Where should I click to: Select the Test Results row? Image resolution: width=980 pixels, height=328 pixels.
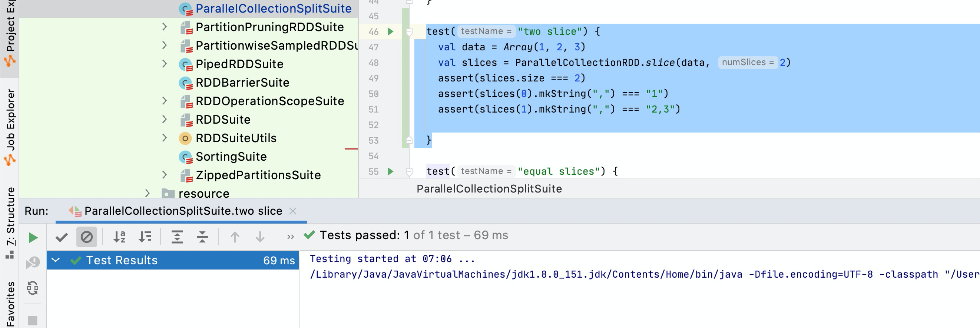pyautogui.click(x=173, y=260)
